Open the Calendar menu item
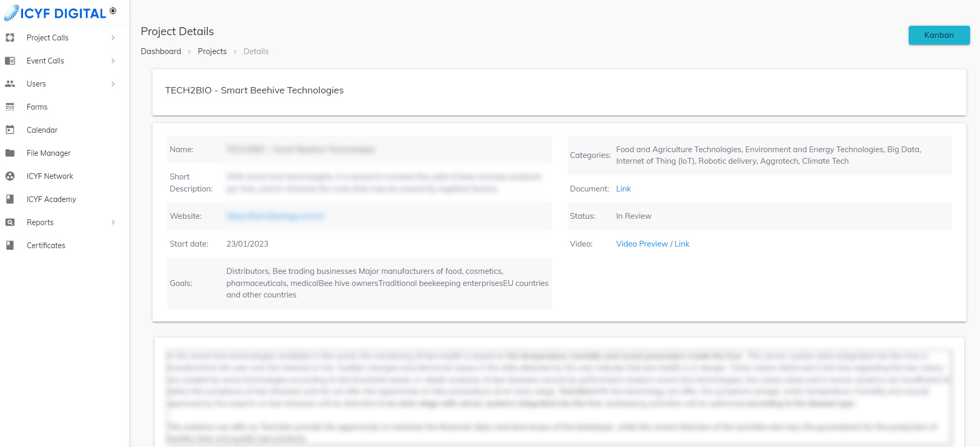Image resolution: width=980 pixels, height=447 pixels. pos(42,130)
